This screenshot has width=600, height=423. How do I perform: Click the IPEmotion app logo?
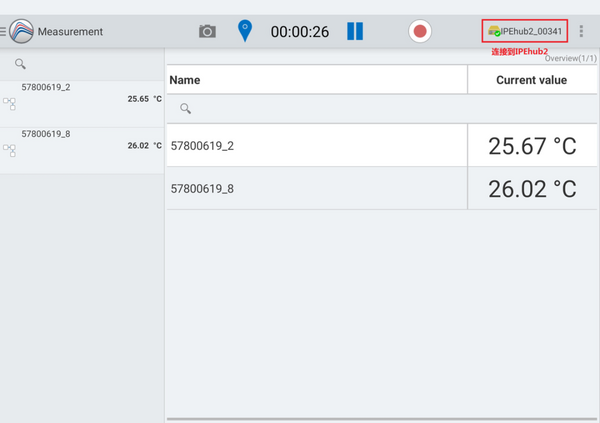point(21,31)
